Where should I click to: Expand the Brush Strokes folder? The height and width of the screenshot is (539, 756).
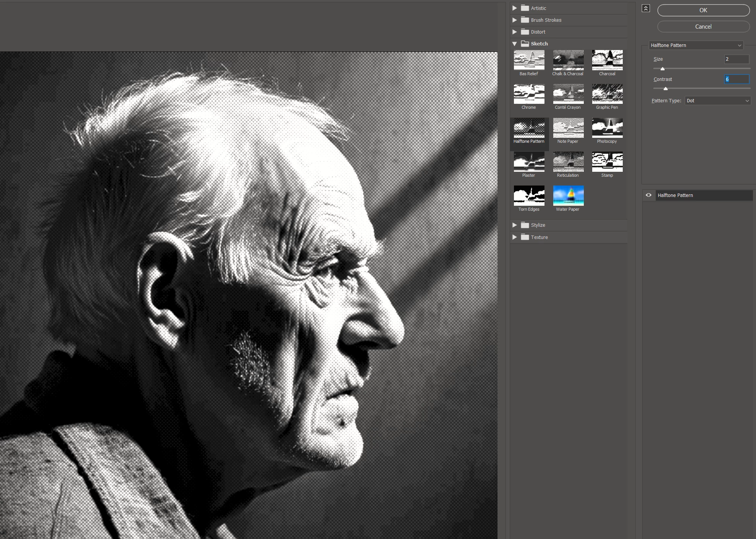pos(515,20)
